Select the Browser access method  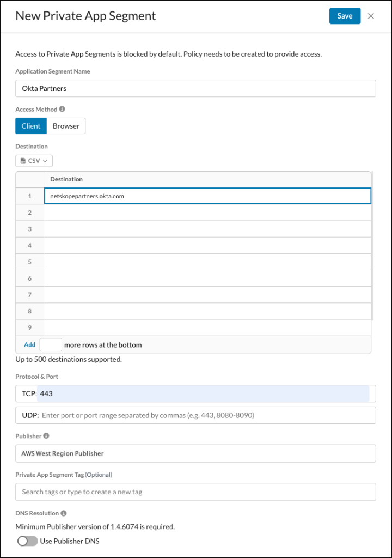(66, 126)
